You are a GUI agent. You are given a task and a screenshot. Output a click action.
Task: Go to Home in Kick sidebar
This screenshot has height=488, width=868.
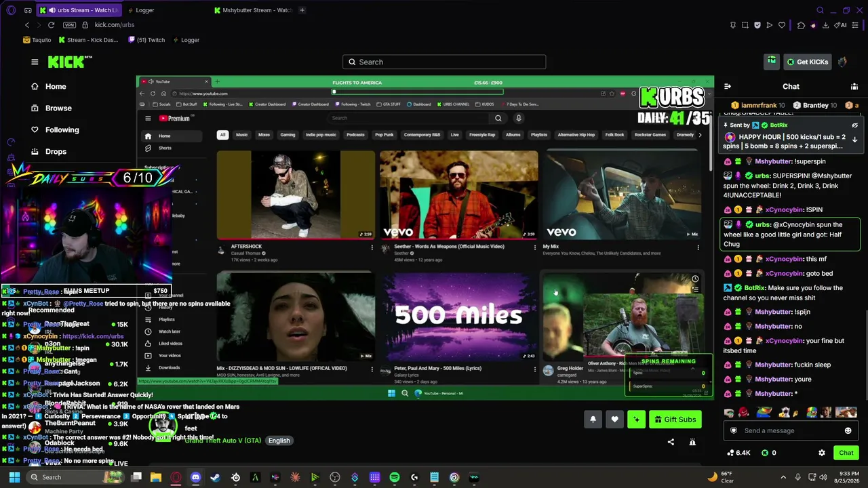(x=48, y=87)
